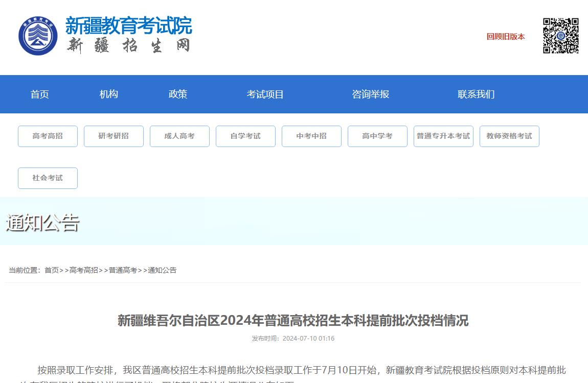
Task: Open the 政策 navigation menu
Action: (177, 94)
